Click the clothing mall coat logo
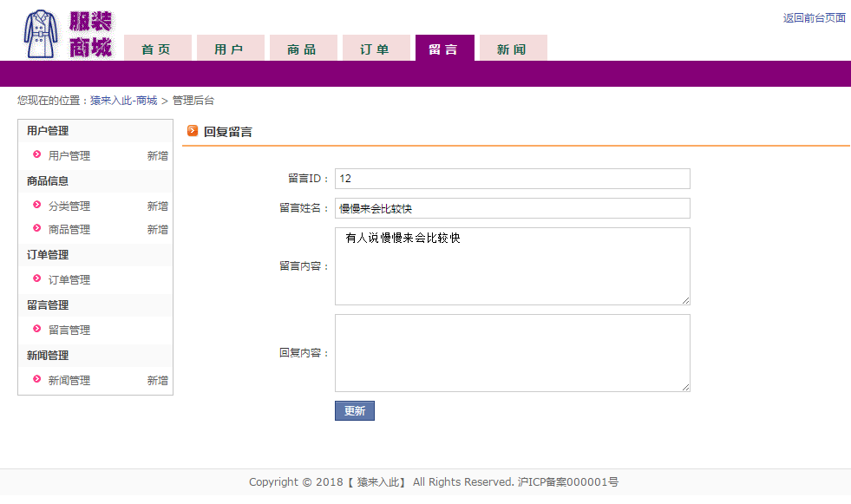The height and width of the screenshot is (504, 851). coord(68,34)
